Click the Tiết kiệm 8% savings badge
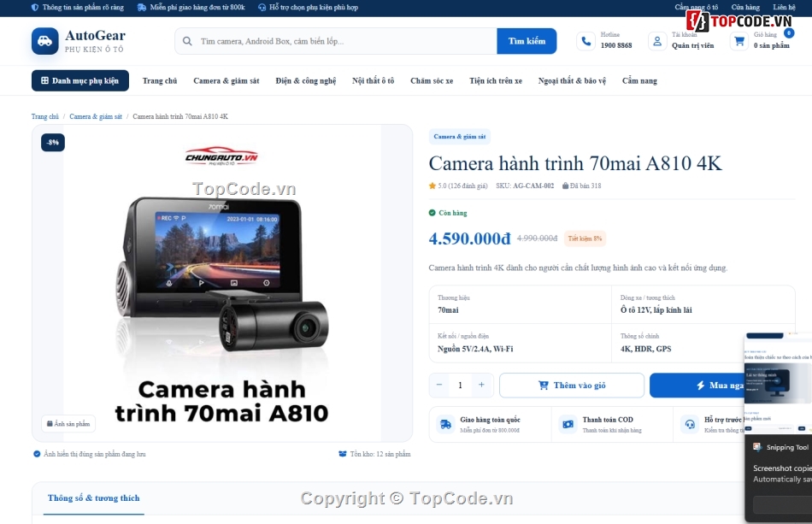The height and width of the screenshot is (524, 812). (585, 238)
